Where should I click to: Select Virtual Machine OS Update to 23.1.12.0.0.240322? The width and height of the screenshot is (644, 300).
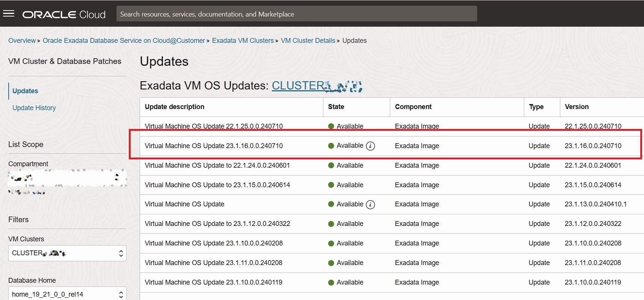(x=217, y=224)
